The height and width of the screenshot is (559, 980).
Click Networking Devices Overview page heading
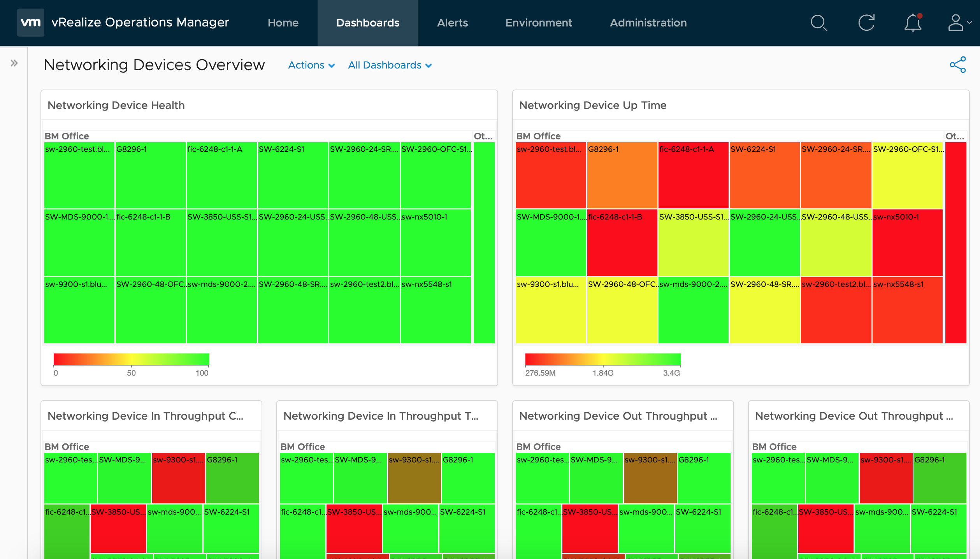click(154, 65)
